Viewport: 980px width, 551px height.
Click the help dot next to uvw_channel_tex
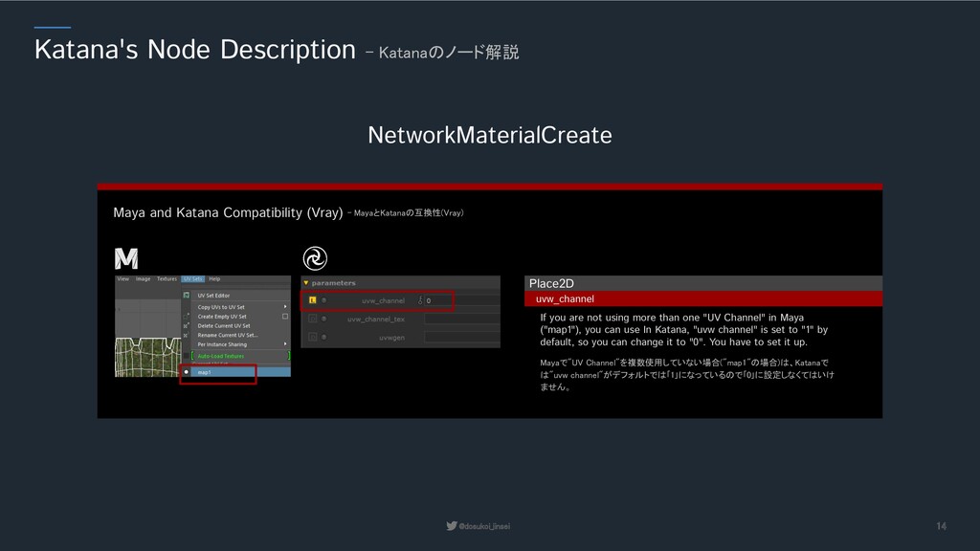(x=323, y=319)
